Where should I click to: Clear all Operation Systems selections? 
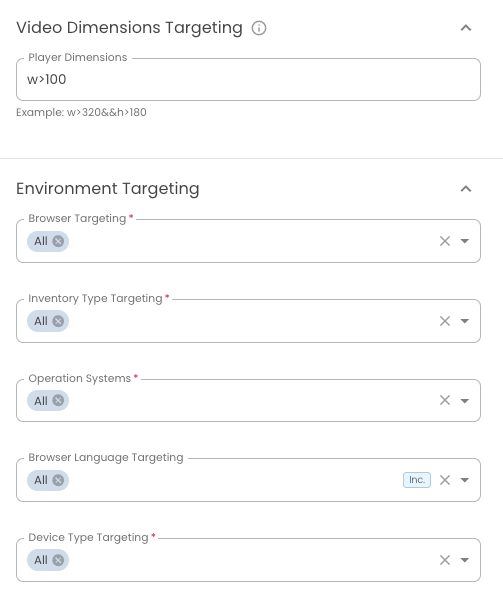coord(445,400)
